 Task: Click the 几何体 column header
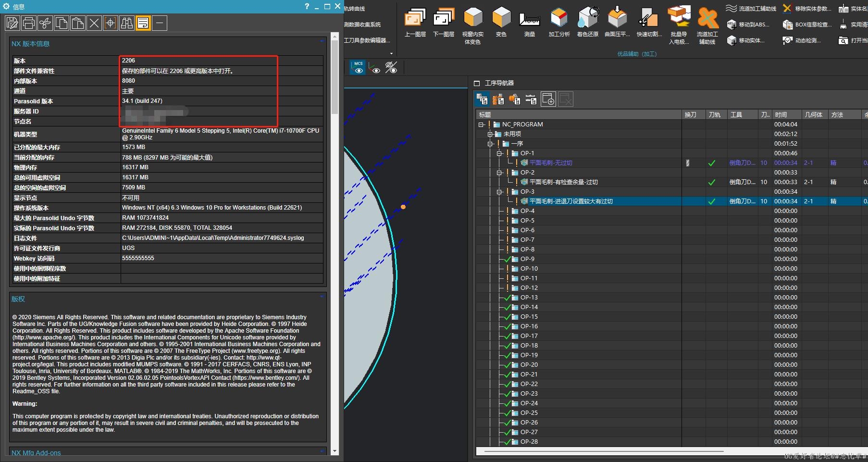point(815,114)
